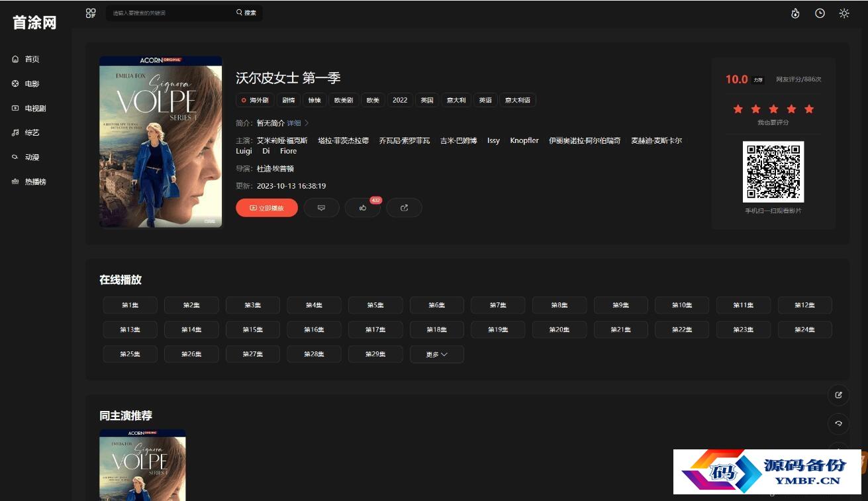Open recommended Signora Volpe poster under 同主演推荐
868x501 pixels.
142,465
